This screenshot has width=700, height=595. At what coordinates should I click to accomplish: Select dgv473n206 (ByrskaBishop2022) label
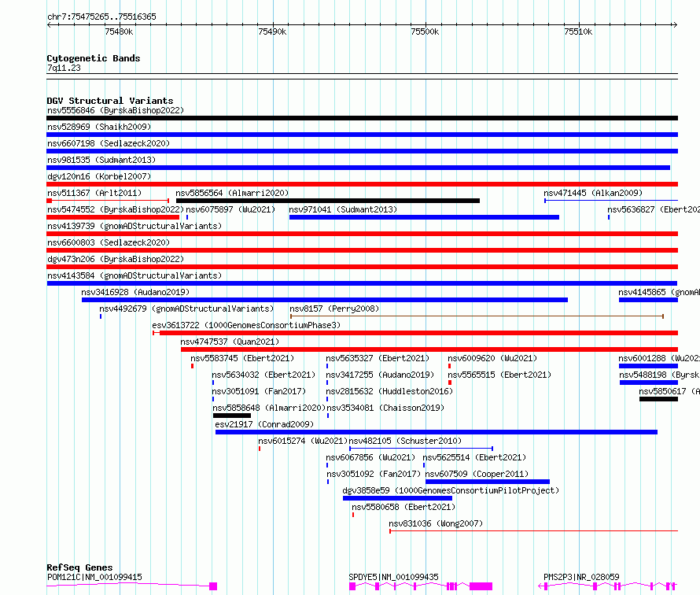click(x=116, y=259)
